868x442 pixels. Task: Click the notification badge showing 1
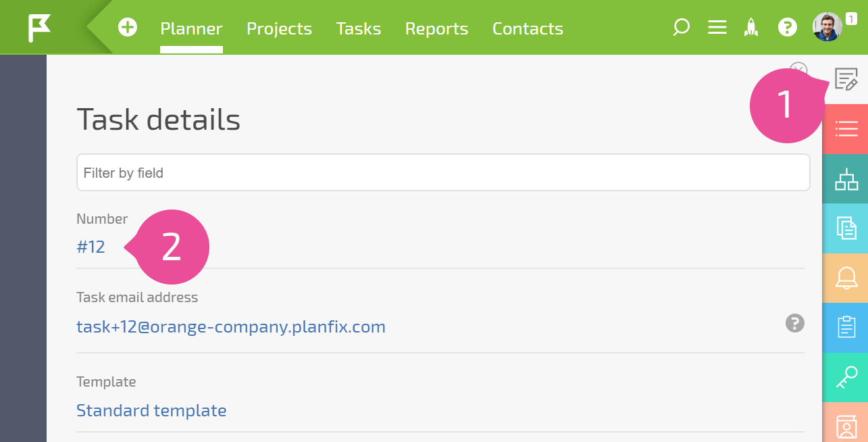(851, 19)
